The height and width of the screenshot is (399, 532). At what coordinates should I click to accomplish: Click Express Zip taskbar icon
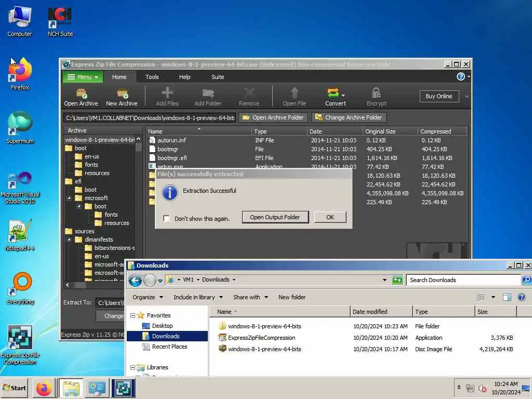(x=123, y=389)
